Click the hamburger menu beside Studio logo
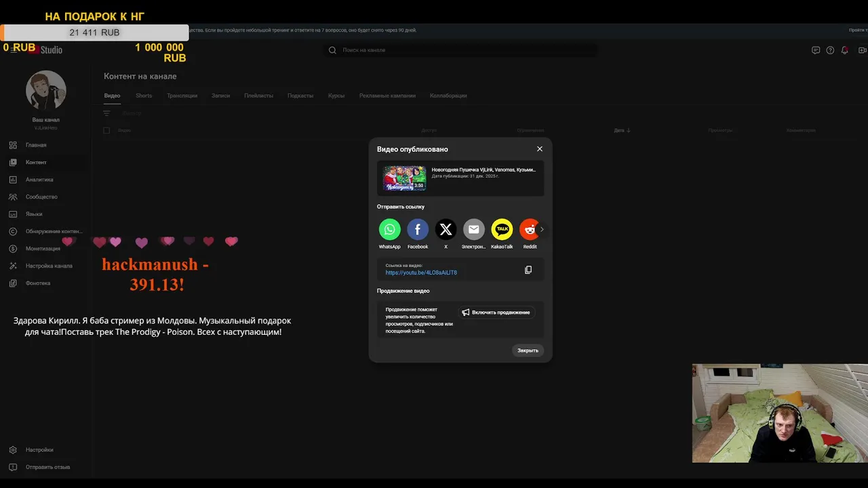Viewport: 868px width, 488px height. click(x=14, y=50)
